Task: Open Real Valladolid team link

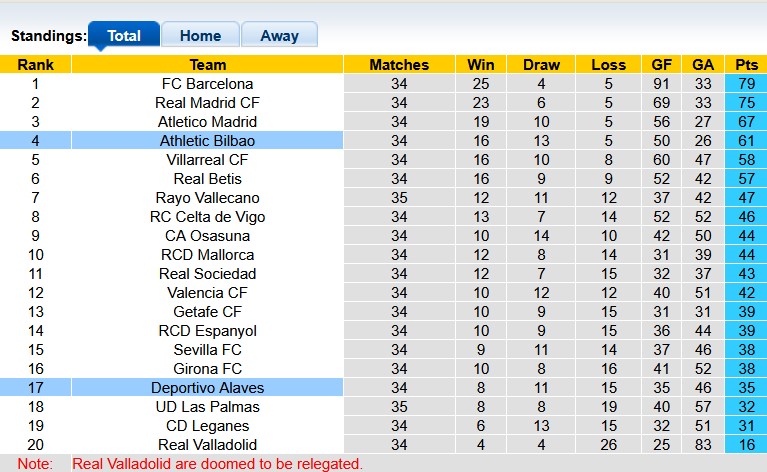Action: (x=207, y=444)
